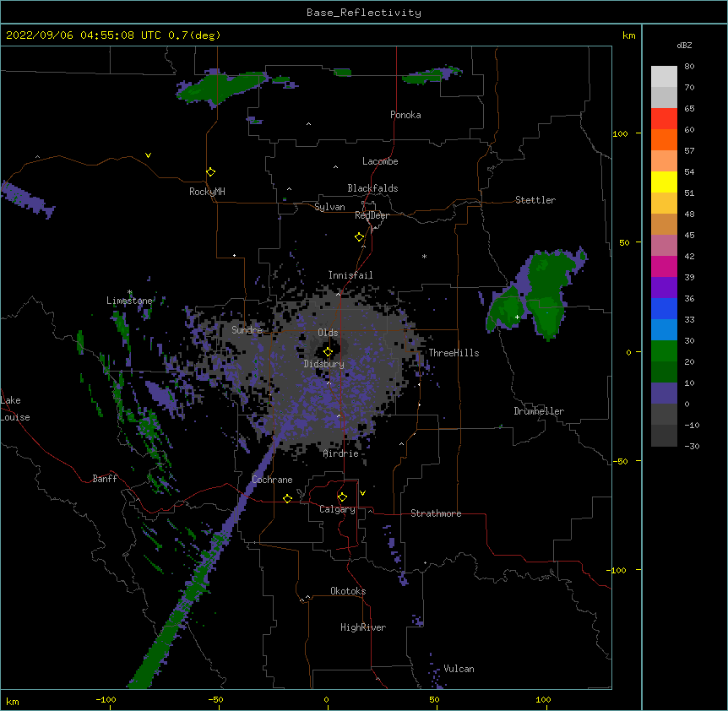Select the Vulcan city label
The width and height of the screenshot is (728, 711).
459,669
